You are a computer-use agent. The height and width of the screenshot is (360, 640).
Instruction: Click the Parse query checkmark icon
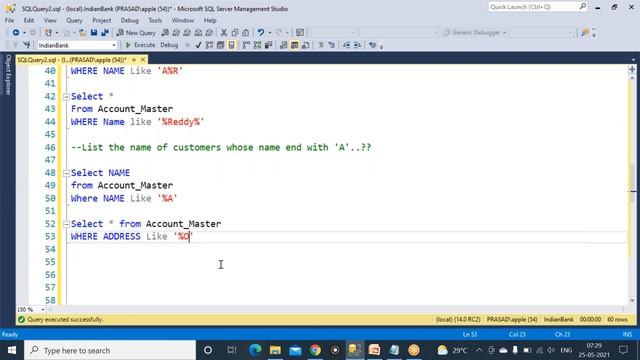click(x=198, y=45)
